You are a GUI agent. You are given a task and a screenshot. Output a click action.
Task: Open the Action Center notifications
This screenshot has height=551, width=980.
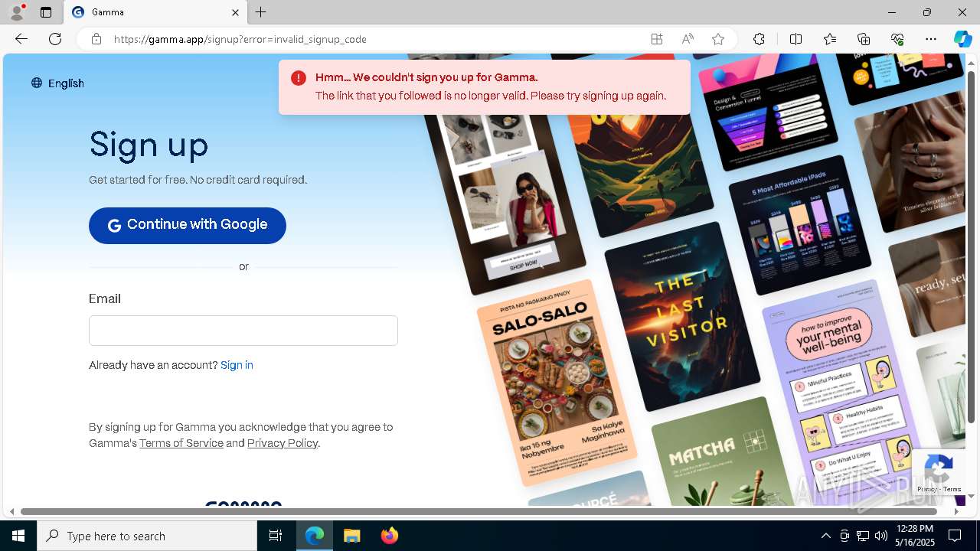(x=955, y=536)
